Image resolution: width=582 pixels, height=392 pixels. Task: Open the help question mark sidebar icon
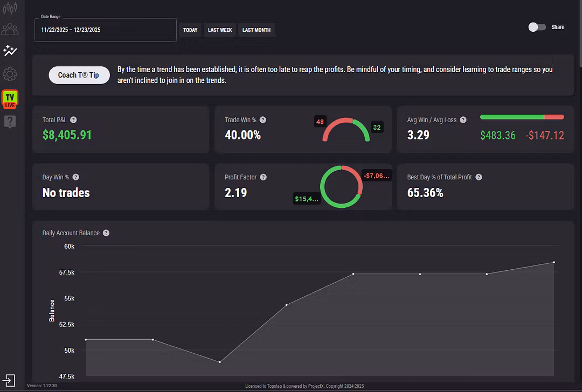pos(10,122)
